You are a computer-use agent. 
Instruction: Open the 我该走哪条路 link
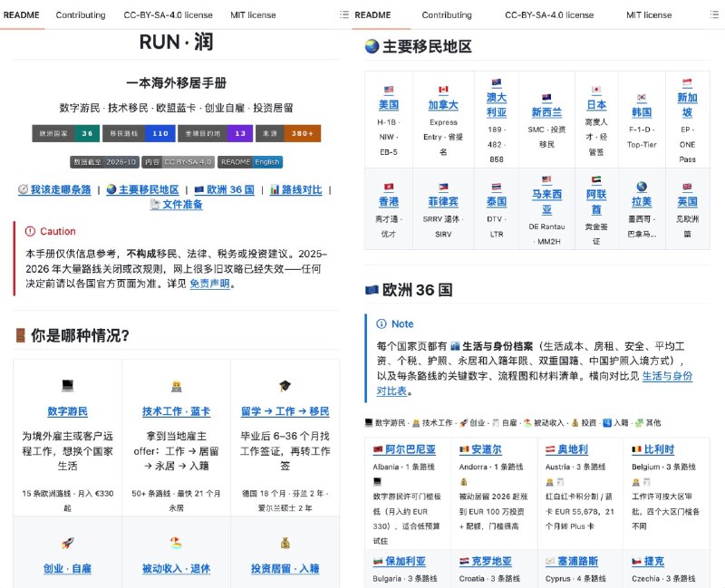54,189
